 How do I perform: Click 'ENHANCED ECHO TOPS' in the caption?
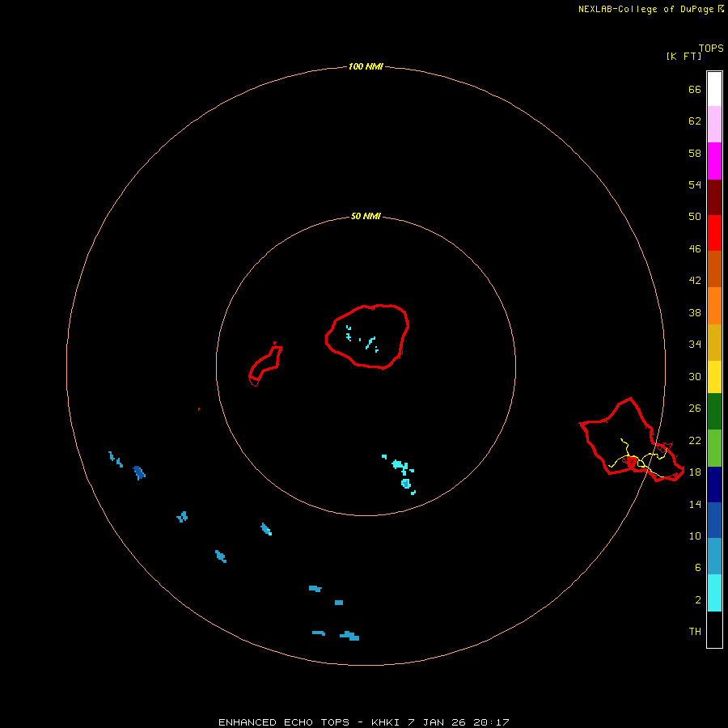(284, 722)
